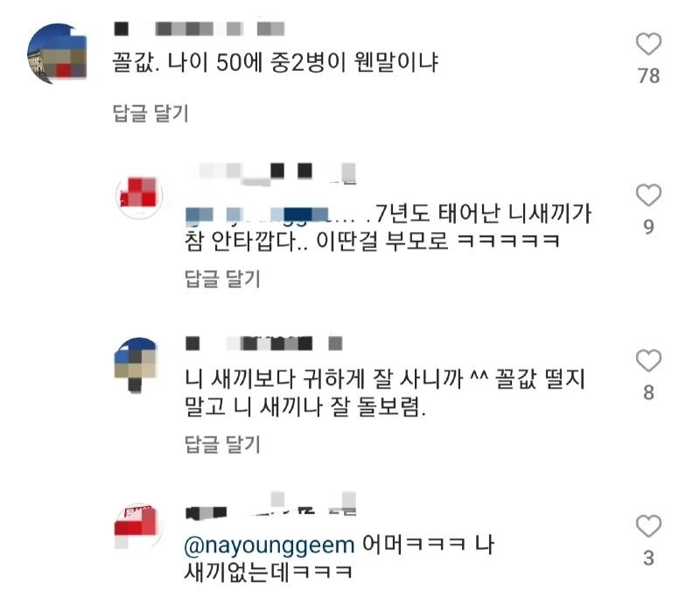Click 답글 달기 under the top comment

click(150, 113)
